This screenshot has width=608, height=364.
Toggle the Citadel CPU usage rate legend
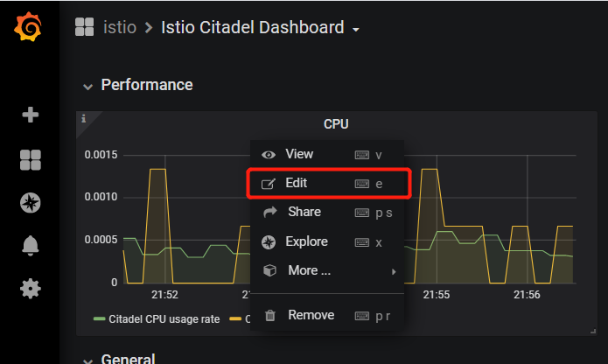tap(164, 319)
